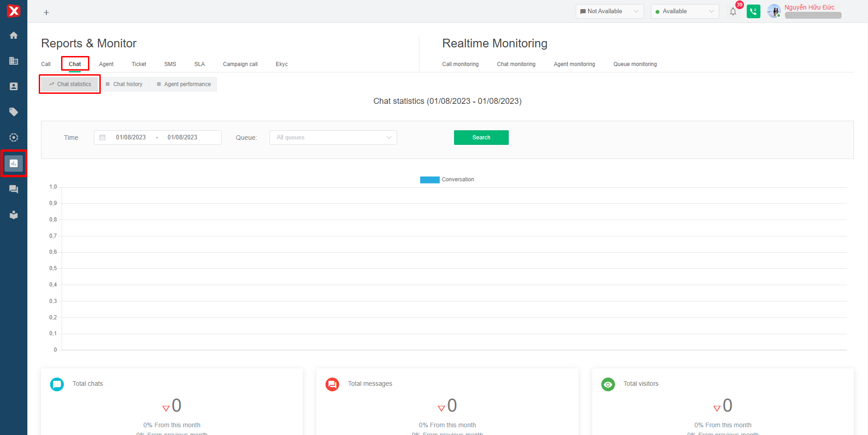Open the Chat history sub-tab
Image resolution: width=868 pixels, height=435 pixels.
click(x=124, y=84)
